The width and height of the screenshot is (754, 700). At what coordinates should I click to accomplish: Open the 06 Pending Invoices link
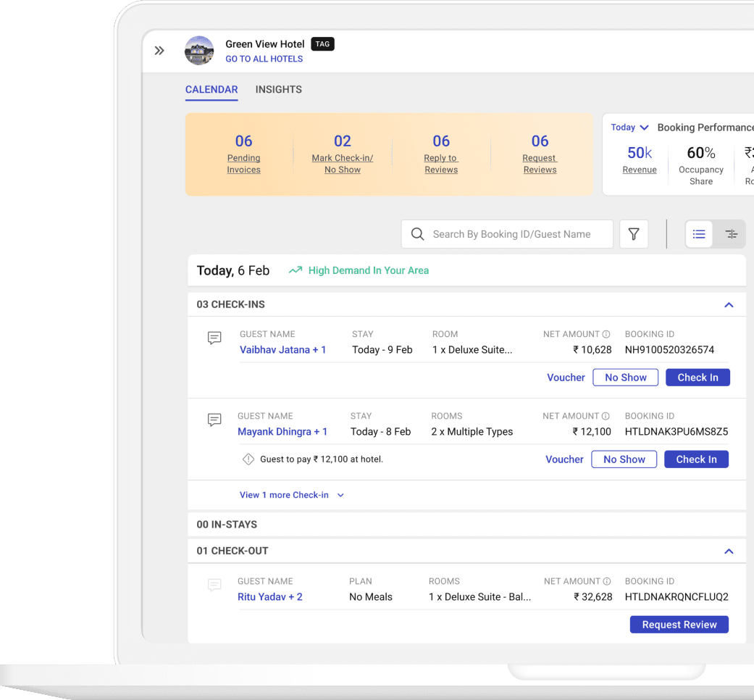click(x=244, y=154)
